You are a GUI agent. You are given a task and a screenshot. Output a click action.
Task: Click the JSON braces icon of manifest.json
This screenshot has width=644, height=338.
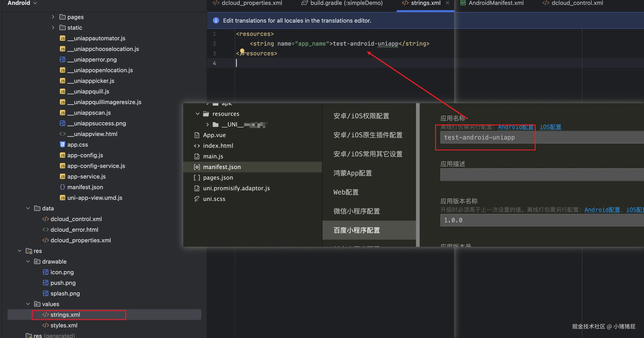click(63, 187)
